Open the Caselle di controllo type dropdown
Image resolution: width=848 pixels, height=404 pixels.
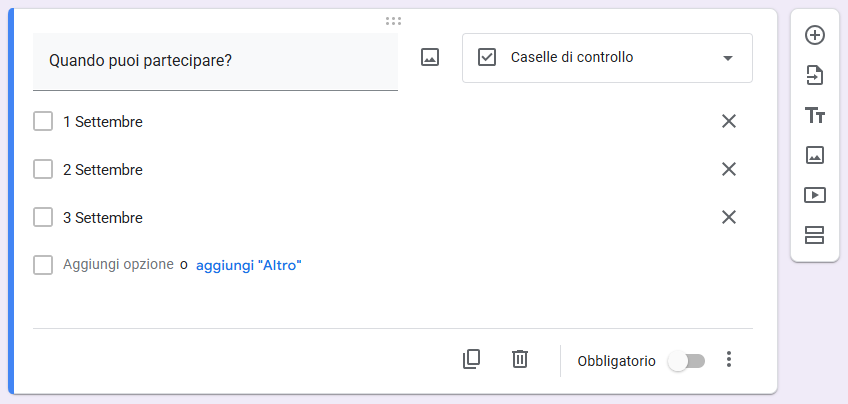(607, 58)
